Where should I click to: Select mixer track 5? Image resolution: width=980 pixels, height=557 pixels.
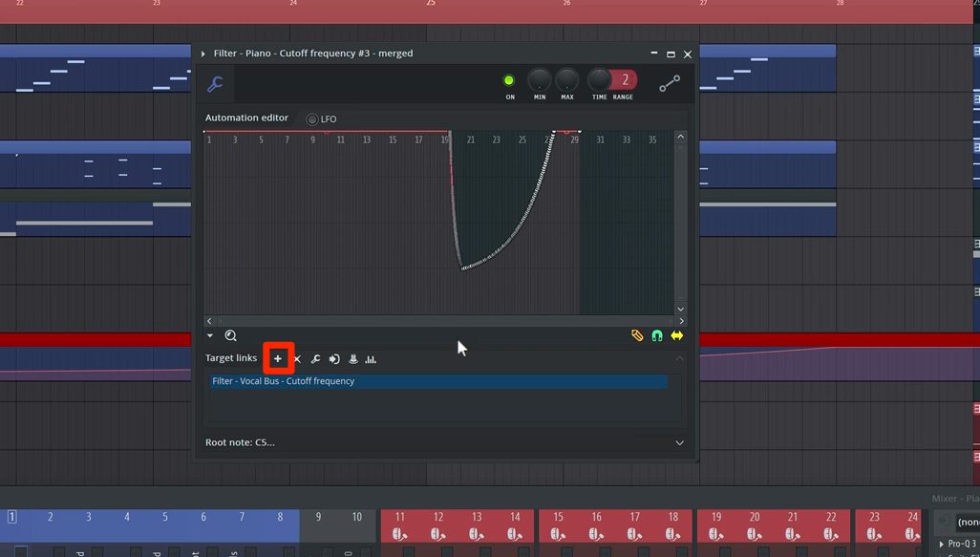point(165,517)
